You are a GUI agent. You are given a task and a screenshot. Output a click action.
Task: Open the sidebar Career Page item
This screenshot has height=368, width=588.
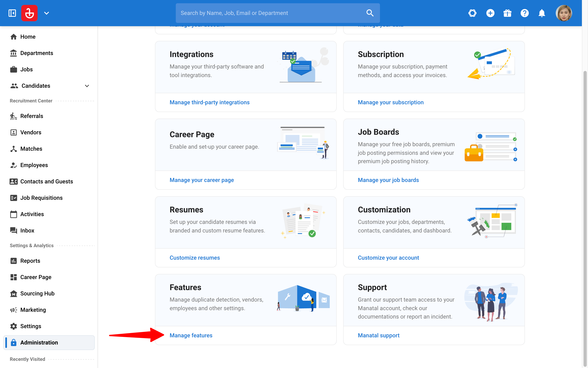tap(49, 277)
